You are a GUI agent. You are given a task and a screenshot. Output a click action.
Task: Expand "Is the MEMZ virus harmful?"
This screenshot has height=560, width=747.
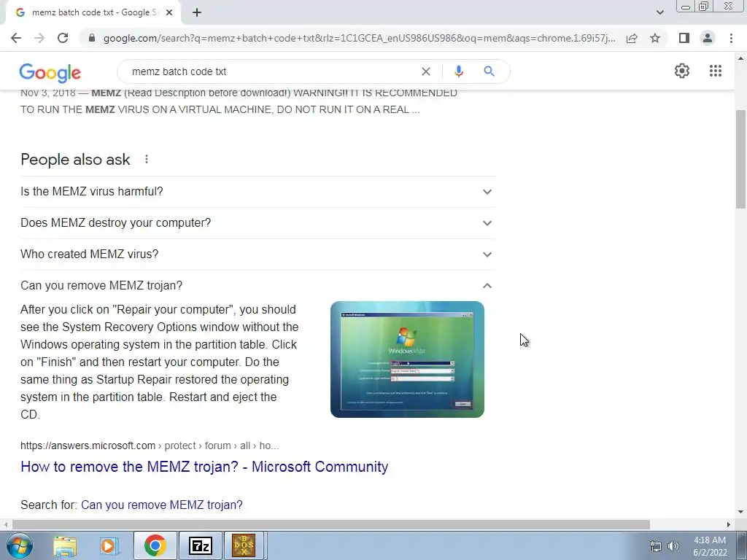[258, 192]
